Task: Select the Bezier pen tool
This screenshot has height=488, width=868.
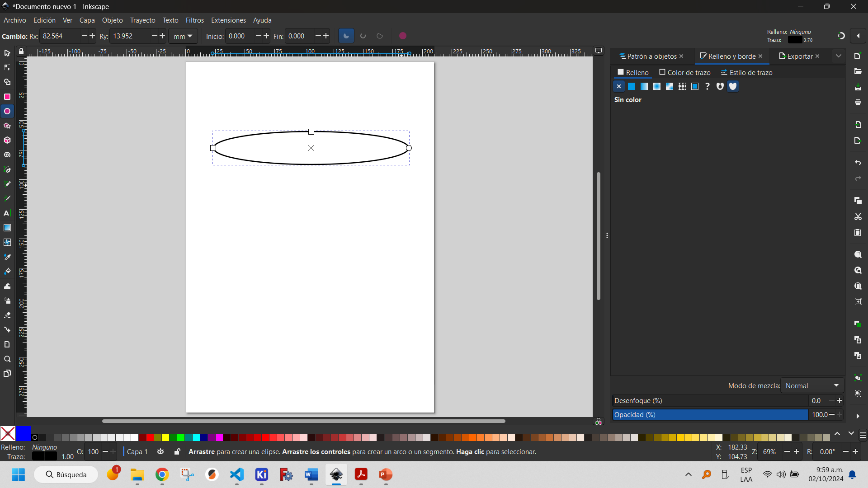Action: click(x=7, y=169)
